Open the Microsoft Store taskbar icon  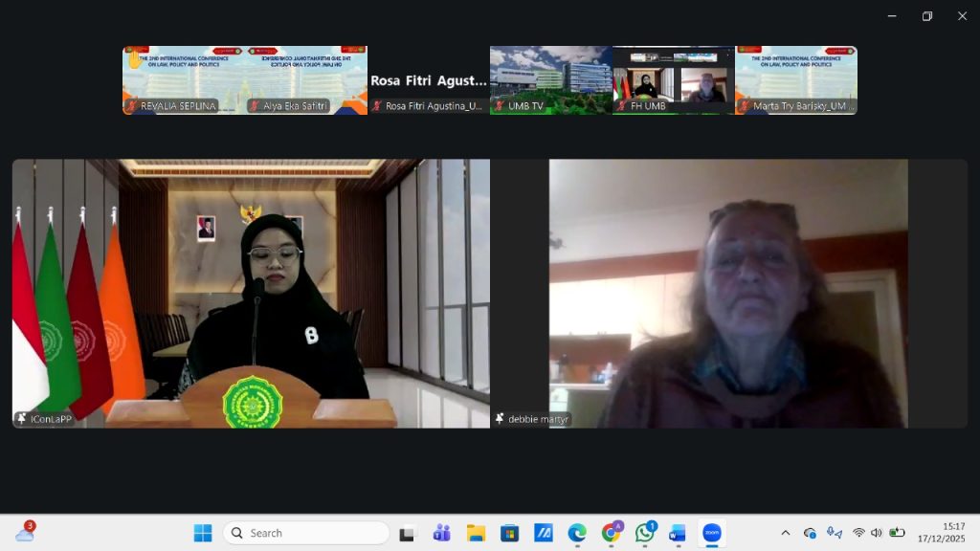point(509,533)
